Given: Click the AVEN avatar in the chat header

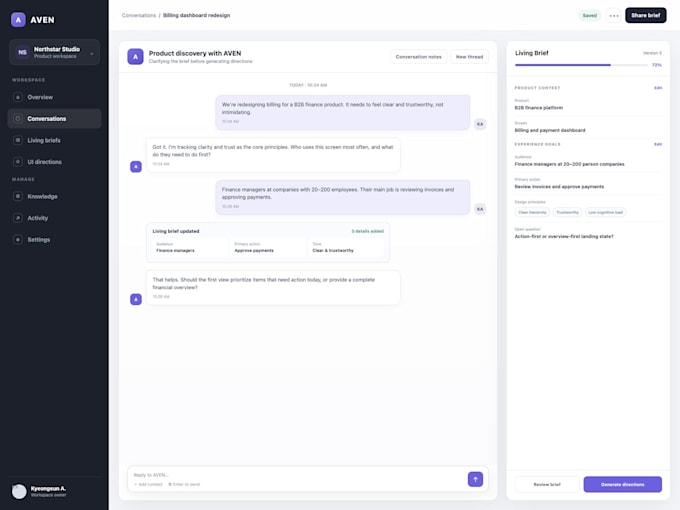Looking at the screenshot, I should (135, 56).
